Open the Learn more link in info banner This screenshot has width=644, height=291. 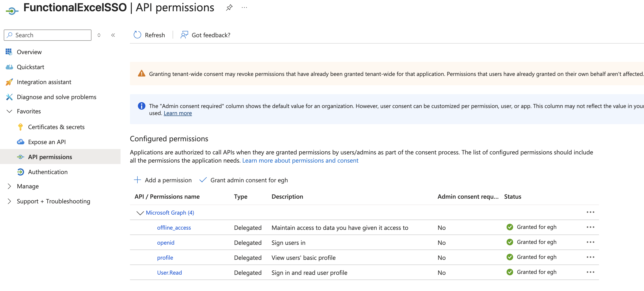[178, 113]
